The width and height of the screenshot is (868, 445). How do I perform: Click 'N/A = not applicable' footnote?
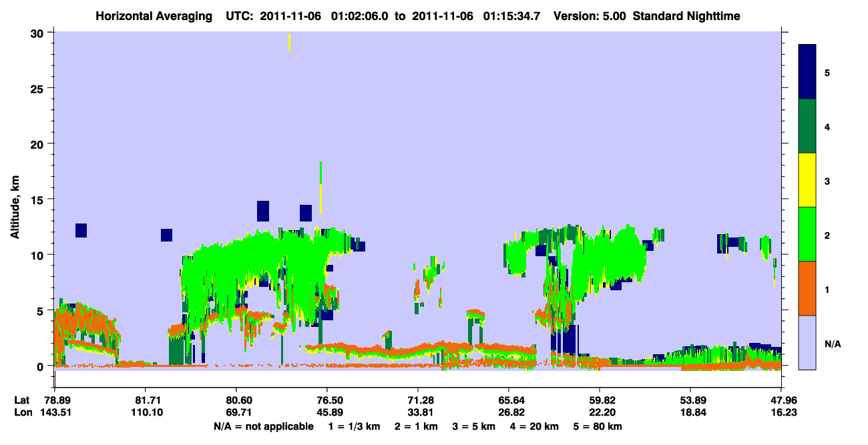point(263,426)
